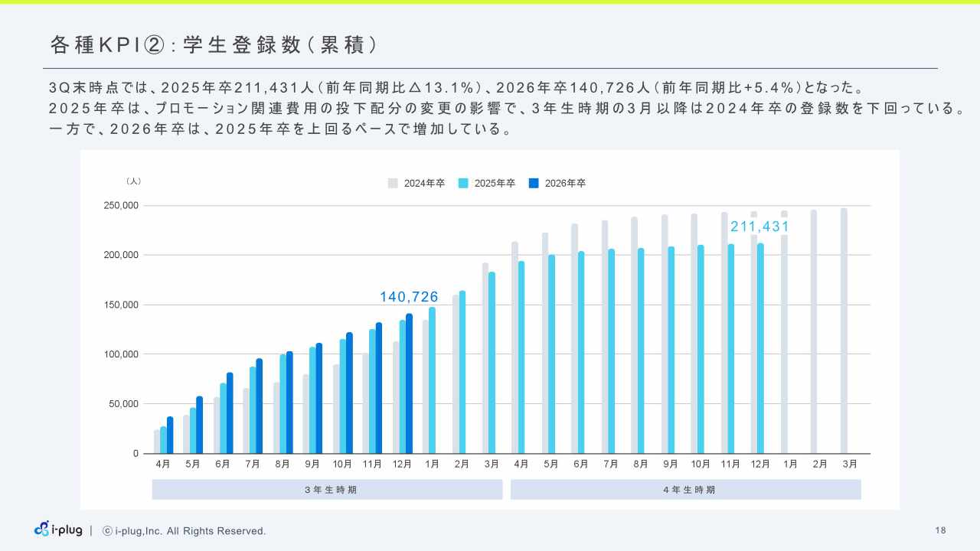The width and height of the screenshot is (980, 551).
Task: Click the 2025年卒 light blue legend swatch
Action: pos(463,184)
